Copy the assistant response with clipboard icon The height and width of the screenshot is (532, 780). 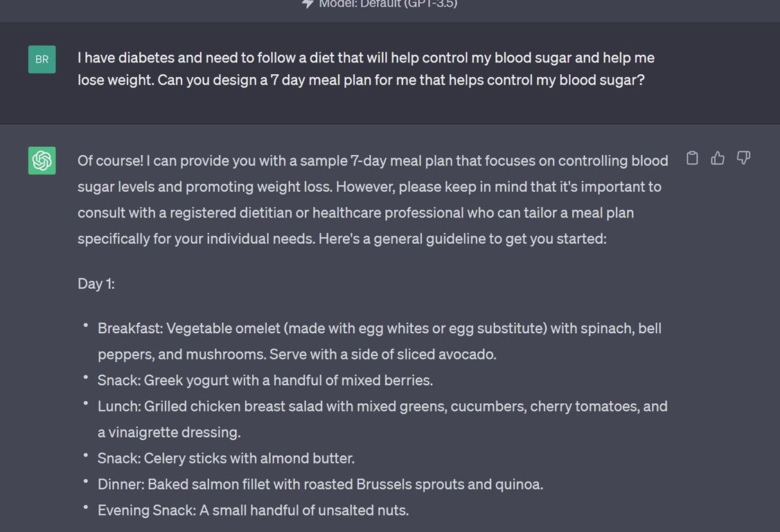[692, 159]
